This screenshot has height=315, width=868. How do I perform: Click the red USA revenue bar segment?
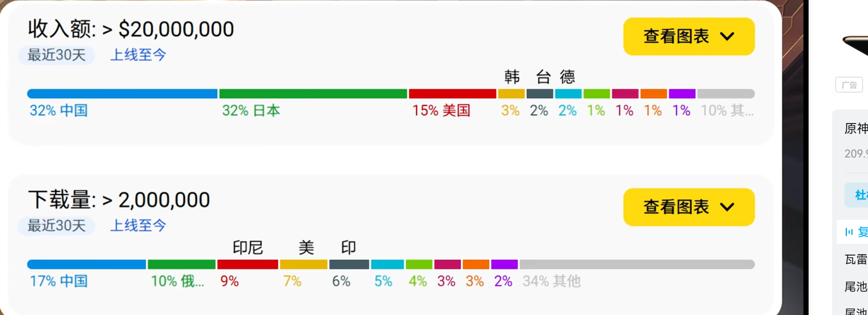[x=452, y=94]
